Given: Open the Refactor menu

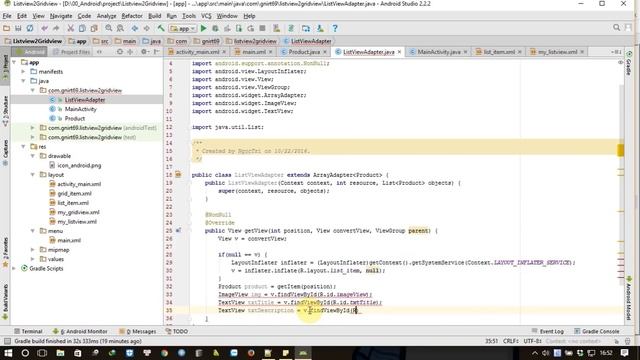Looking at the screenshot, I should [x=132, y=16].
